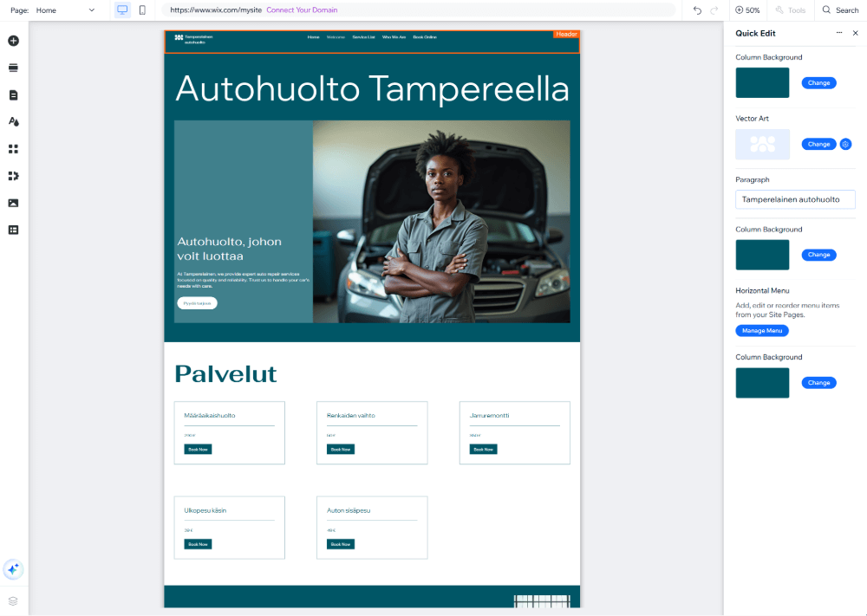This screenshot has height=616, width=867.
Task: Open the Sections panel icon in left sidebar
Action: coord(13,68)
